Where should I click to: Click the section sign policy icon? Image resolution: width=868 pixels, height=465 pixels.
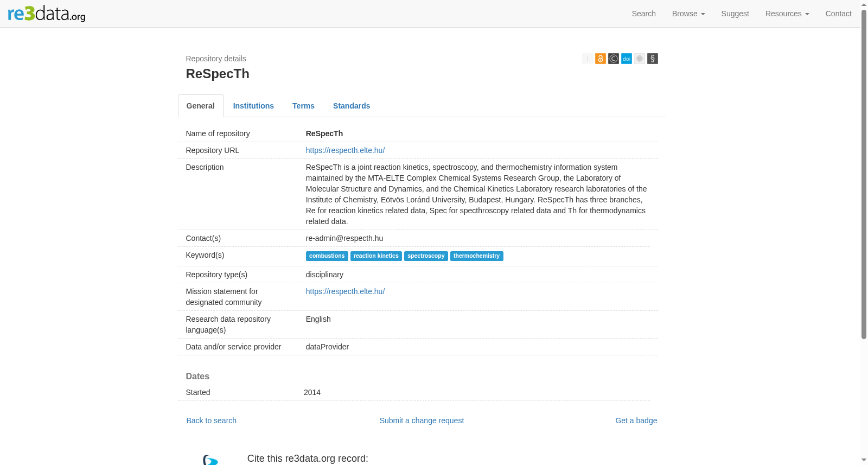coord(652,59)
